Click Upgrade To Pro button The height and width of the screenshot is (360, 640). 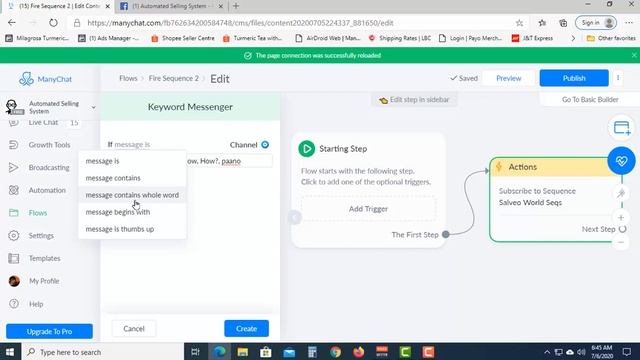point(49,331)
